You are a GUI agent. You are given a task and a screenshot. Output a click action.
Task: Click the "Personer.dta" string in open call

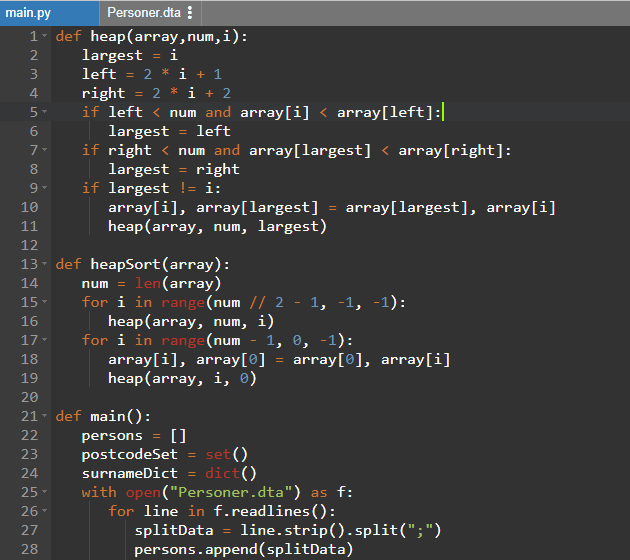pyautogui.click(x=240, y=492)
